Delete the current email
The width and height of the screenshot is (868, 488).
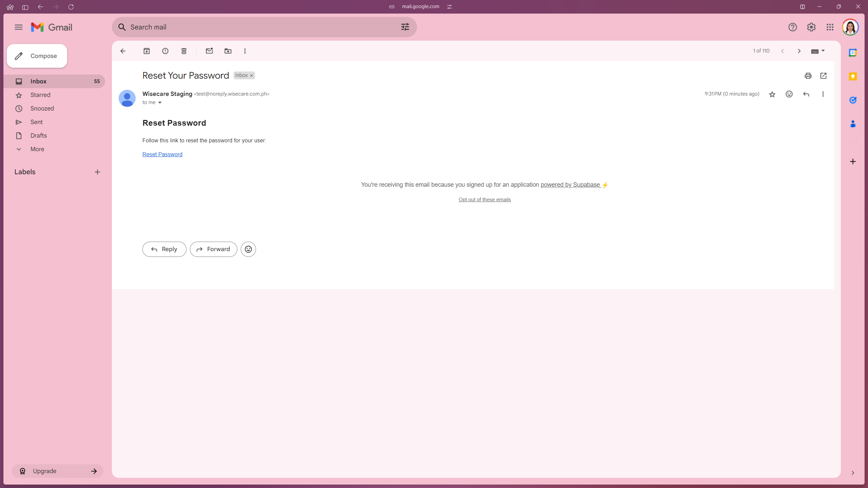coord(184,51)
